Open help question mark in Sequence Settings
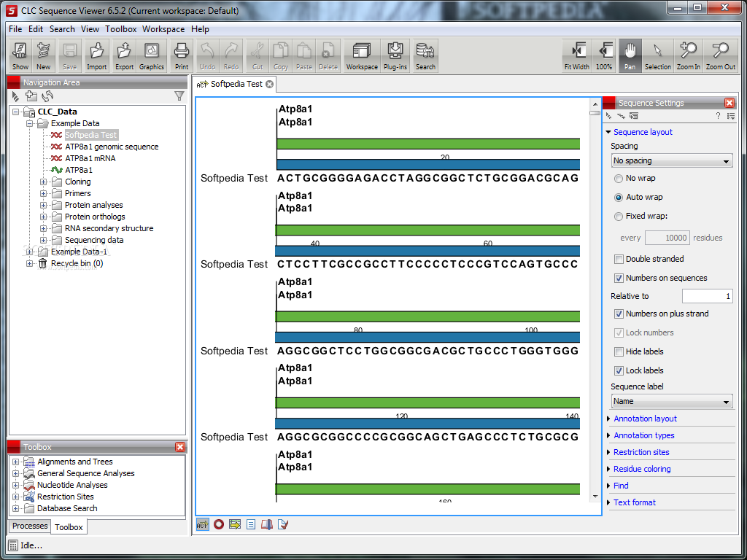 (718, 116)
